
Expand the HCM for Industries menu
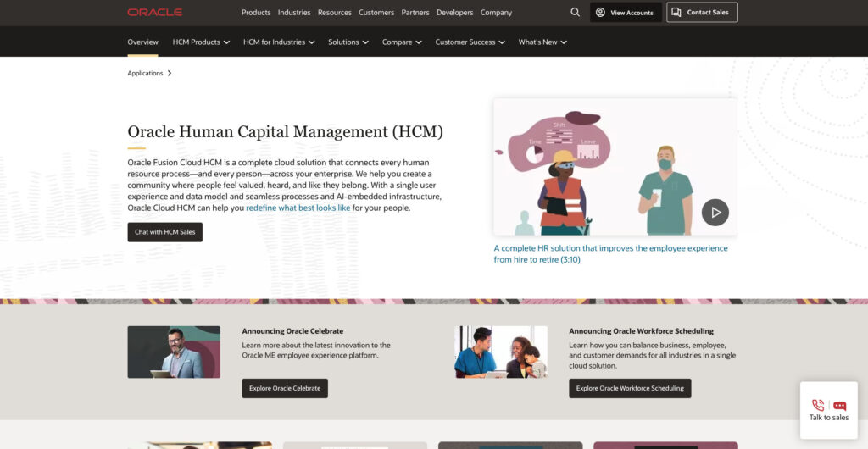pyautogui.click(x=279, y=42)
